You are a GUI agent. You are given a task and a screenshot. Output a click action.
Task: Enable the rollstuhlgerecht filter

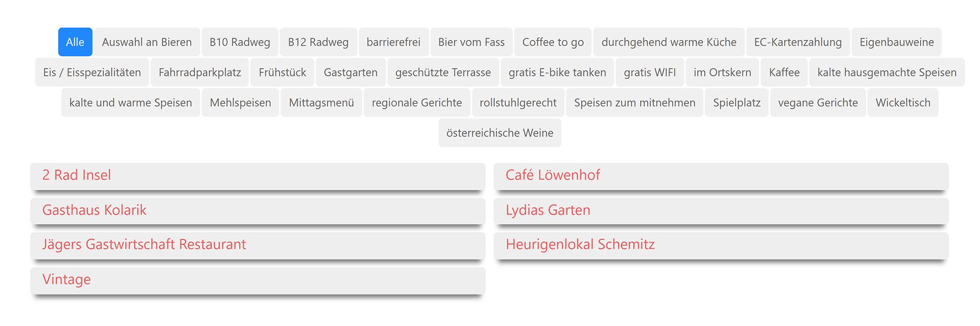tap(518, 103)
